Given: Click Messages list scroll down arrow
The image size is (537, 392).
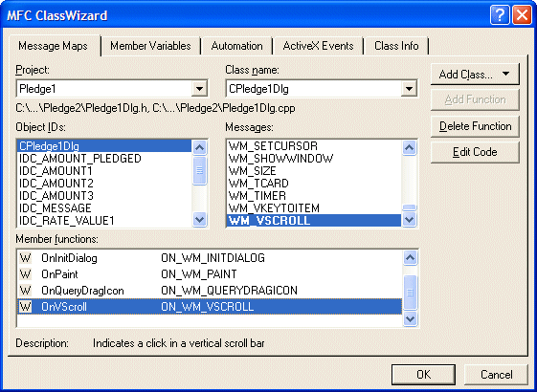Looking at the screenshot, I should coord(409,219).
